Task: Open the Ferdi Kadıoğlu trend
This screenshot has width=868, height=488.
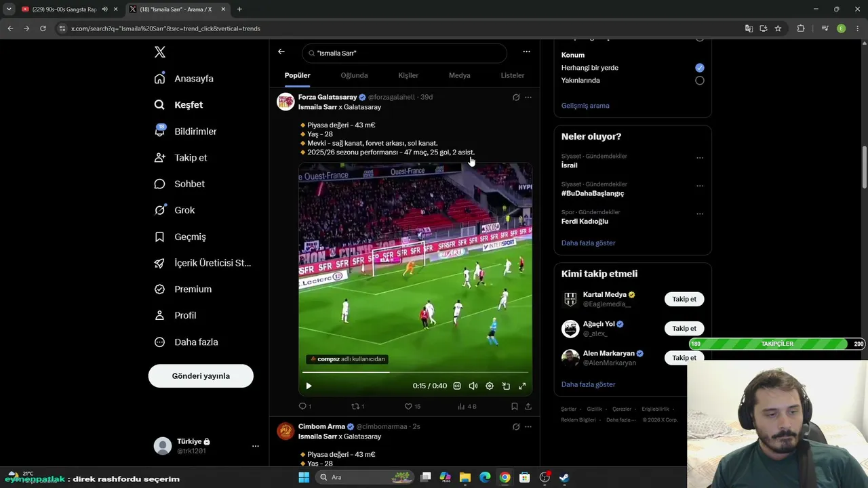Action: 585,222
